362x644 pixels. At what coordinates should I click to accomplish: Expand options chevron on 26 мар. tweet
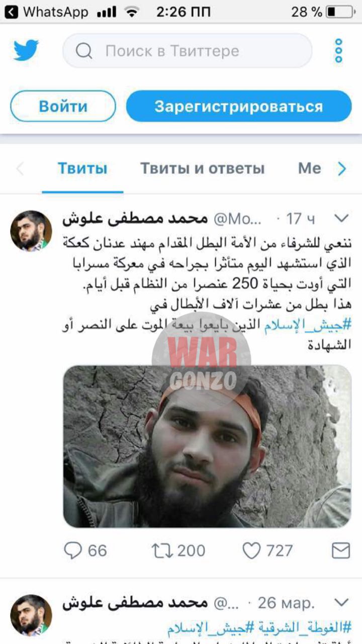(x=342, y=602)
